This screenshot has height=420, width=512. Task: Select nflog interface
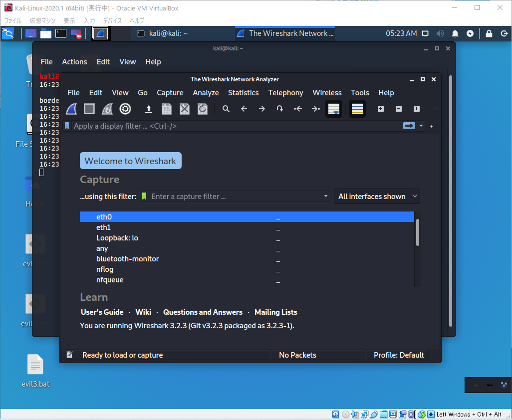[247, 269]
